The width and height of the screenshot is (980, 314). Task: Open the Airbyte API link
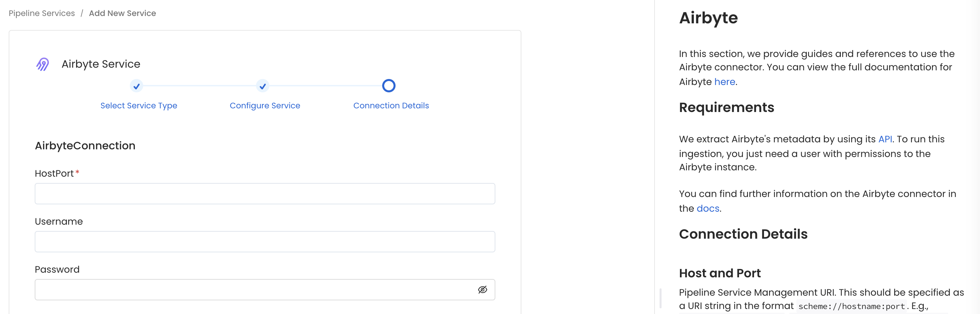885,139
